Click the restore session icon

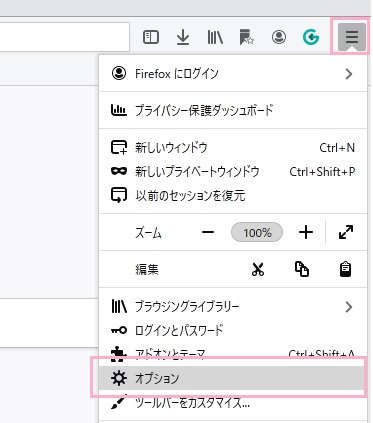pyautogui.click(x=119, y=195)
